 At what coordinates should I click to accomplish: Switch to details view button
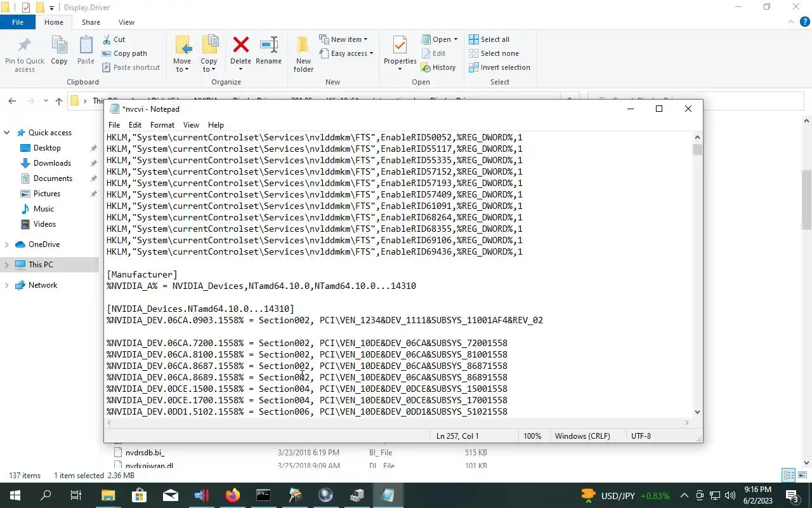pos(789,475)
